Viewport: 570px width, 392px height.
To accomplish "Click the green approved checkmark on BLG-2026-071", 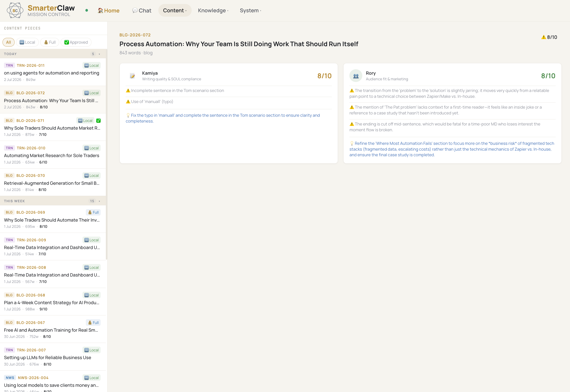I will (98, 121).
